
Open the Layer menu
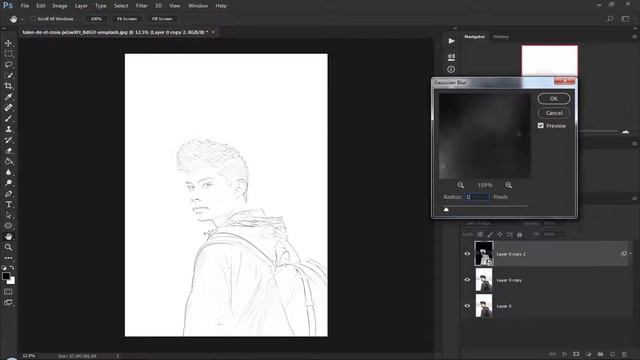pyautogui.click(x=81, y=6)
